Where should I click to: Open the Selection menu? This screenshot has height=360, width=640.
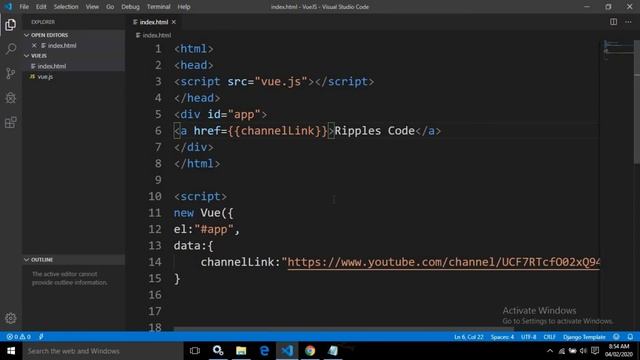[66, 7]
